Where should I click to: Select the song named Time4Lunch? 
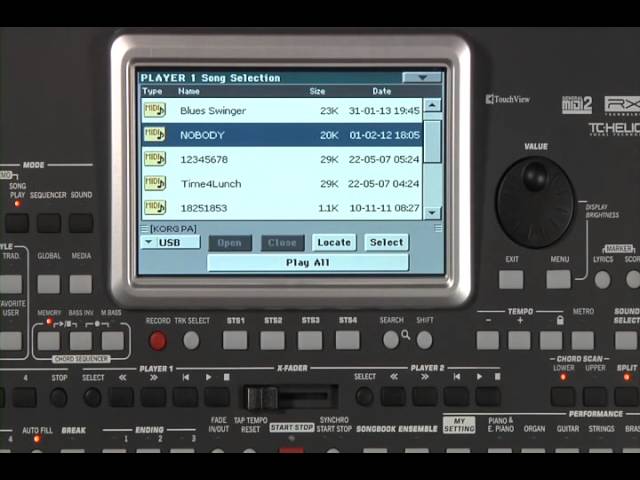(x=211, y=184)
